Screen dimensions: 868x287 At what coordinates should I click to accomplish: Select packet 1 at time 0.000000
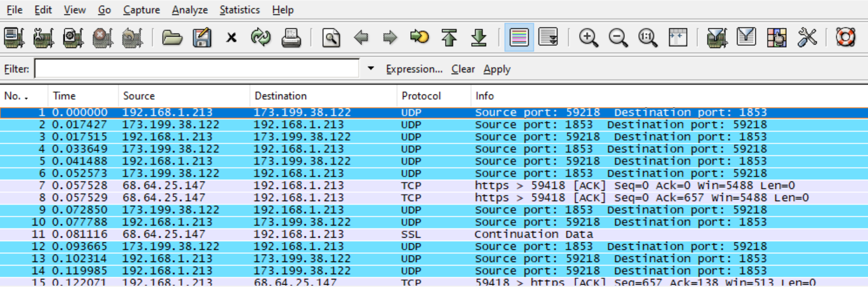(x=434, y=112)
